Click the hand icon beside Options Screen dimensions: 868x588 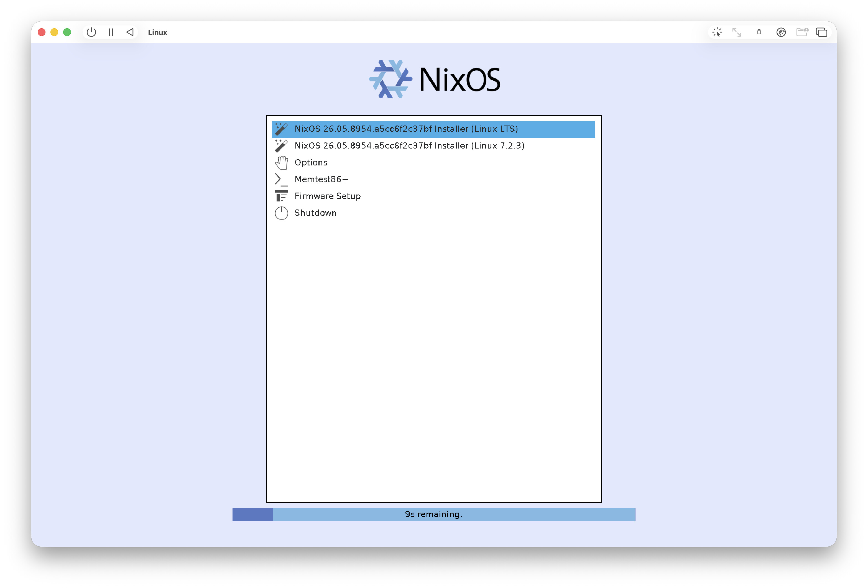pos(281,162)
